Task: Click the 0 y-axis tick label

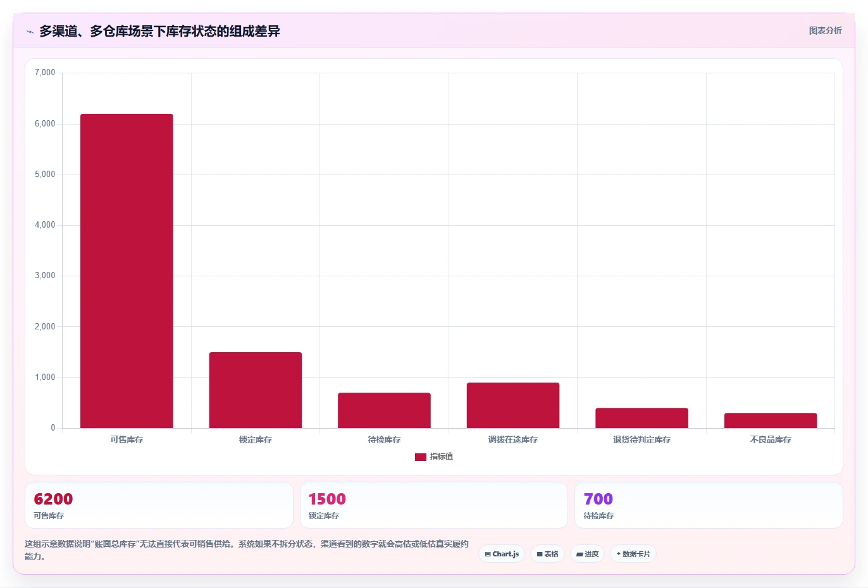Action: tap(53, 428)
